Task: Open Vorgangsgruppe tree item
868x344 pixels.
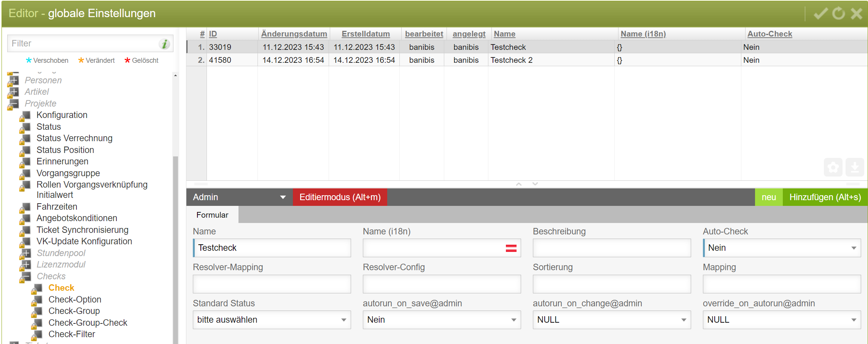Action: click(x=68, y=173)
